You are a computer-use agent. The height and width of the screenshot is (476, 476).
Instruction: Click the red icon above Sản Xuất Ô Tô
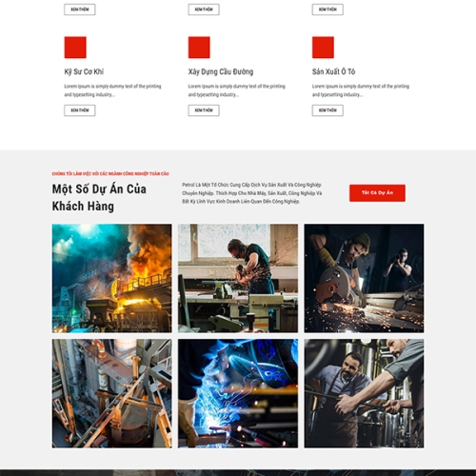tap(323, 48)
